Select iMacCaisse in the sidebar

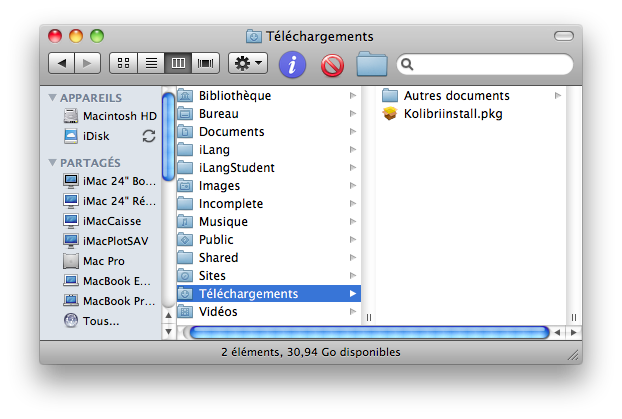[x=102, y=221]
